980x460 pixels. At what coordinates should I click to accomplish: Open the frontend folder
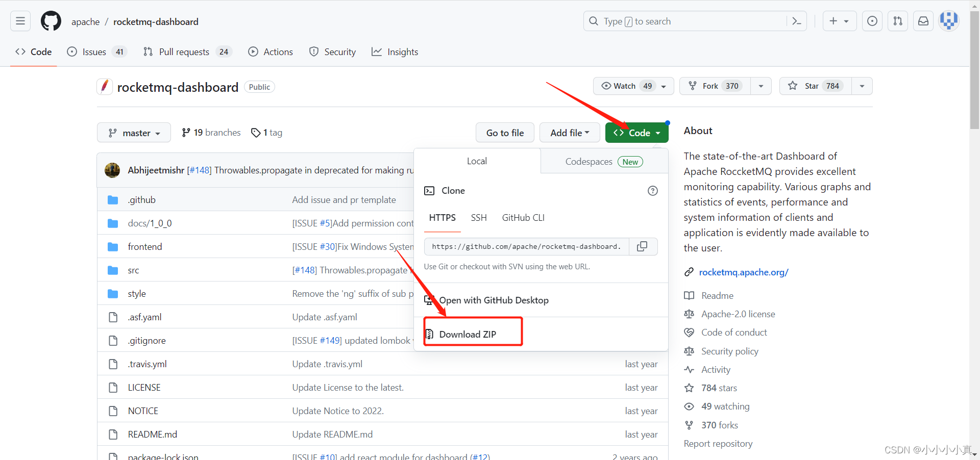pos(145,247)
